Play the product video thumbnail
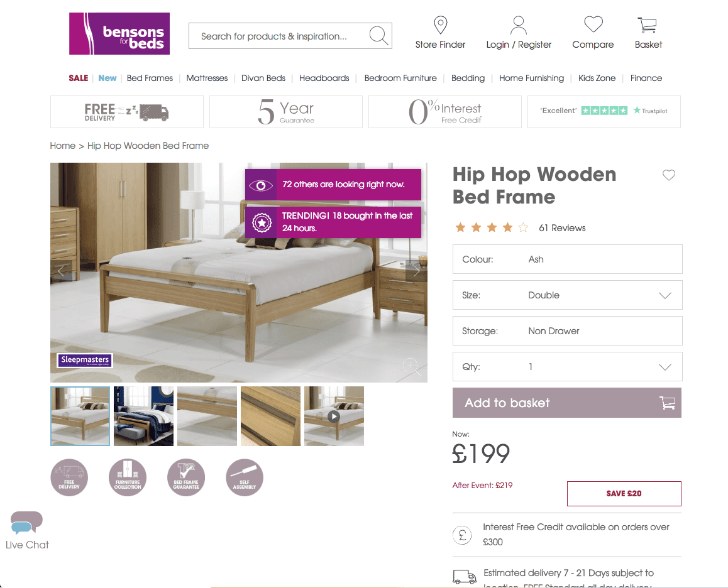The height and width of the screenshot is (588, 728). click(334, 416)
